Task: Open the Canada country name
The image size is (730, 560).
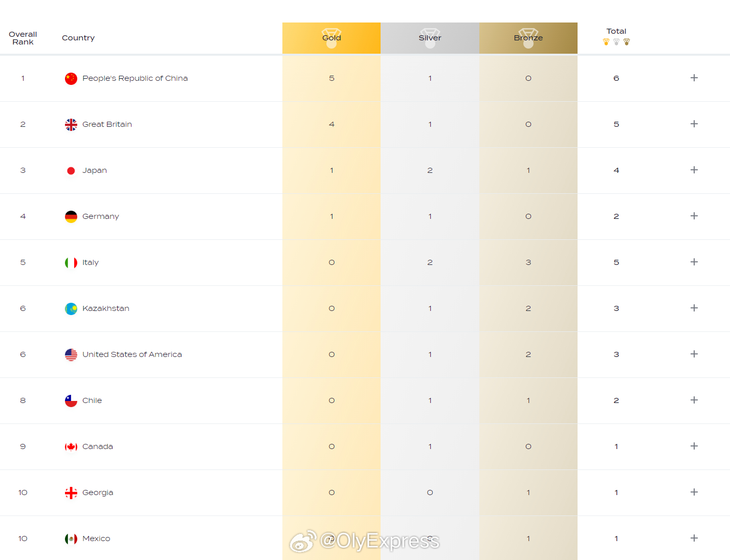Action: 98,446
